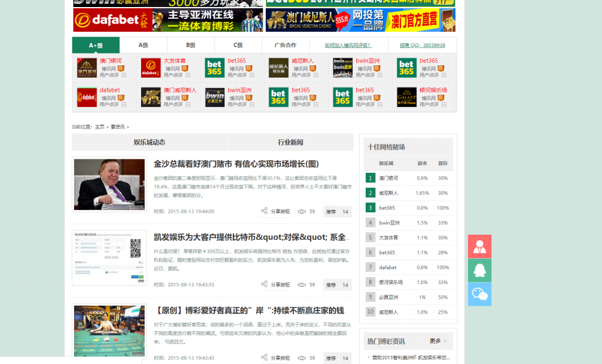Click the casino table thumbnail of 【原创】 article
This screenshot has height=364, width=602.
point(109,330)
